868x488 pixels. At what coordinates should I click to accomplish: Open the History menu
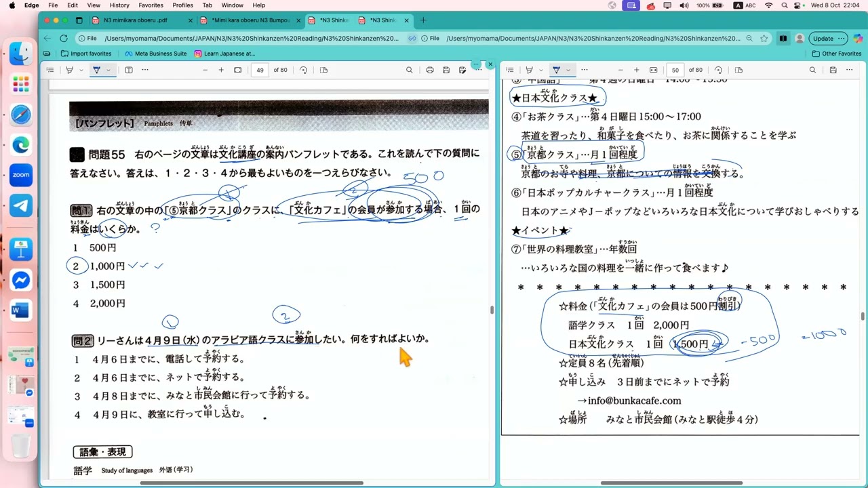click(x=119, y=5)
